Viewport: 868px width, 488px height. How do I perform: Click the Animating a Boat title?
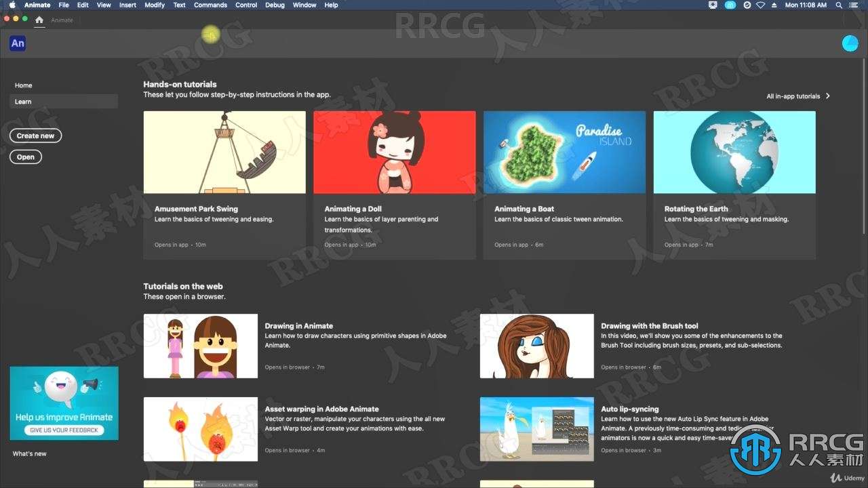(x=524, y=209)
